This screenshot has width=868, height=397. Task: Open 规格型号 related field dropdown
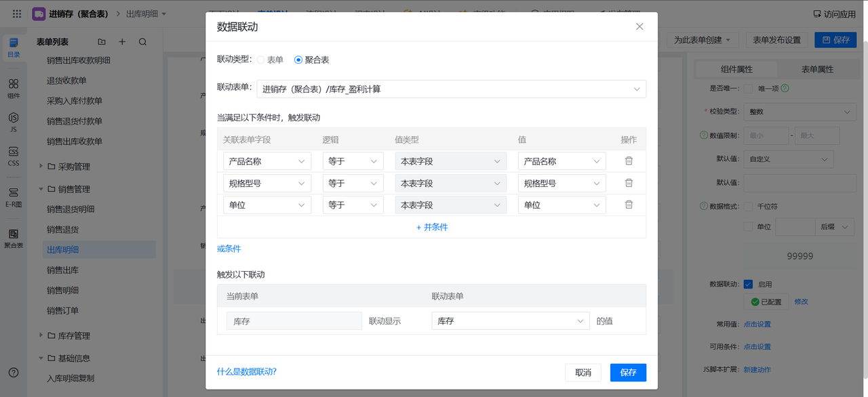267,183
